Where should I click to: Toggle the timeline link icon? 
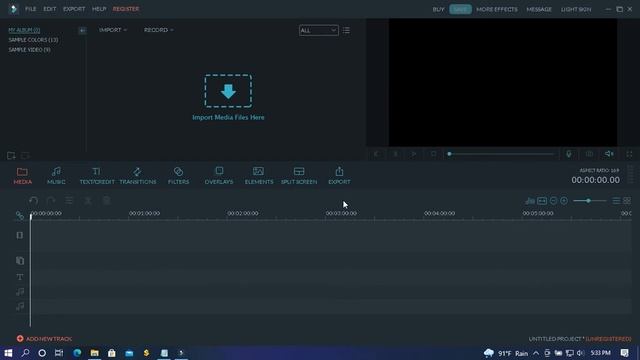(20, 215)
